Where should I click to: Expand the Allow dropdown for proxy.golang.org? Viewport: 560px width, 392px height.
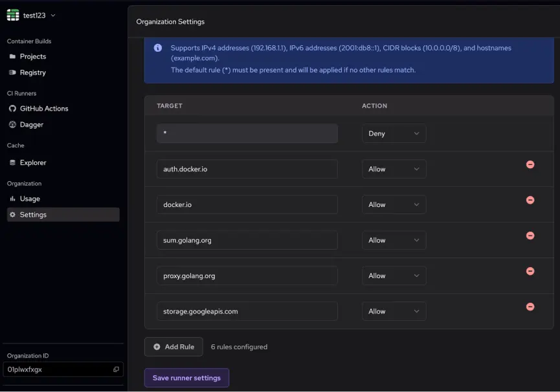394,276
